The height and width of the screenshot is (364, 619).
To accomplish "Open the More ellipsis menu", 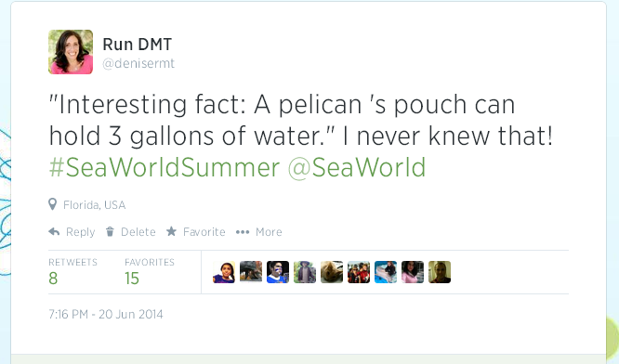I will tap(243, 232).
